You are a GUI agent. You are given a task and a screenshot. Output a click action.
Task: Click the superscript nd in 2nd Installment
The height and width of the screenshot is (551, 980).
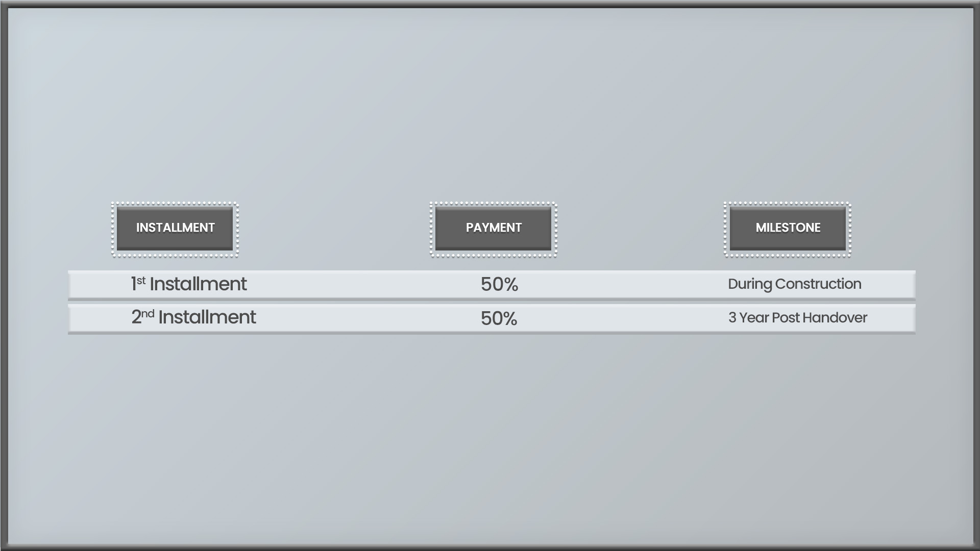[148, 313]
